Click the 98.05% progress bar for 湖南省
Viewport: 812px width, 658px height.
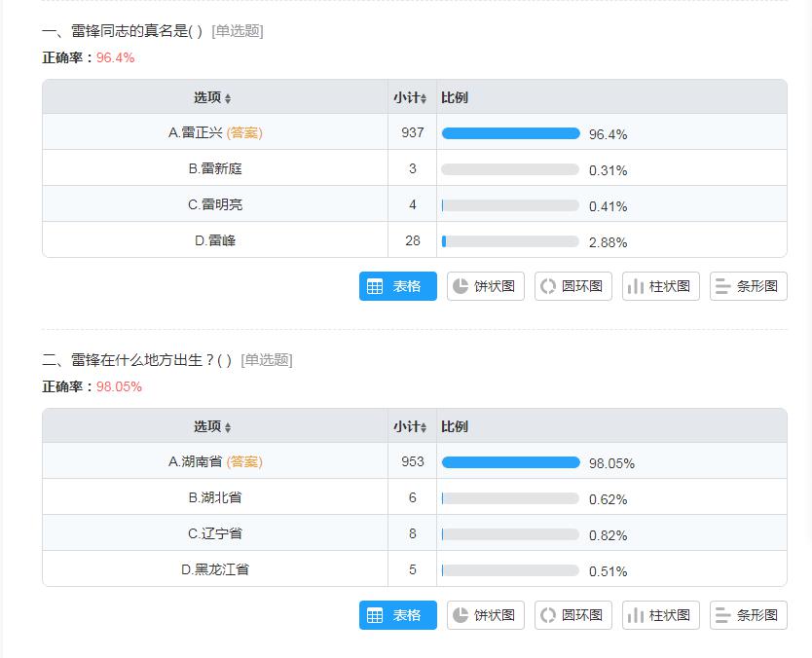510,462
